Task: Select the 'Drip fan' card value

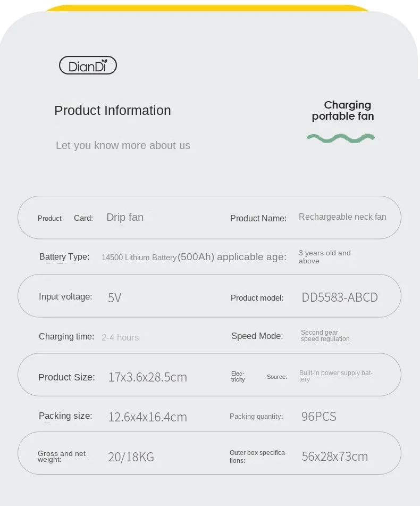Action: (x=125, y=217)
